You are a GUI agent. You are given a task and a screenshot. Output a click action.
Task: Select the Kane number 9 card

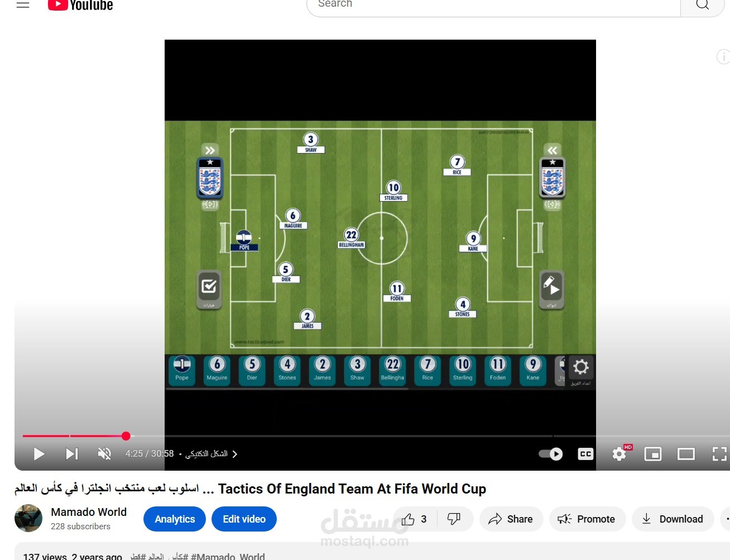533,370
